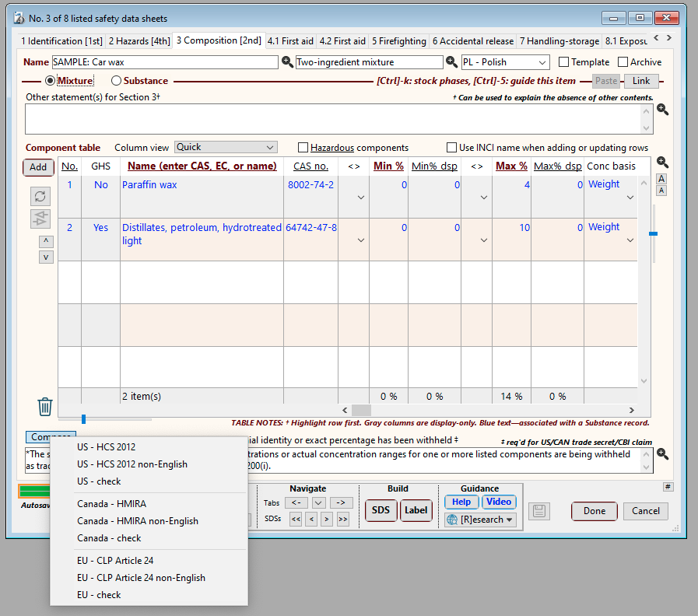Switch to 7 Handling-storage tab
The image size is (698, 616).
(559, 41)
